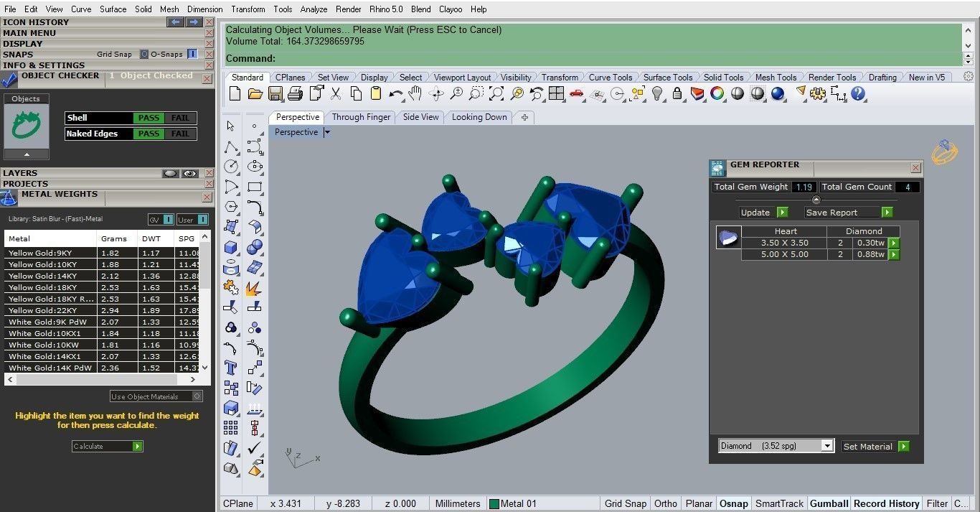Click the Explode orange burst icon
The width and height of the screenshot is (980, 512).
[x=255, y=288]
